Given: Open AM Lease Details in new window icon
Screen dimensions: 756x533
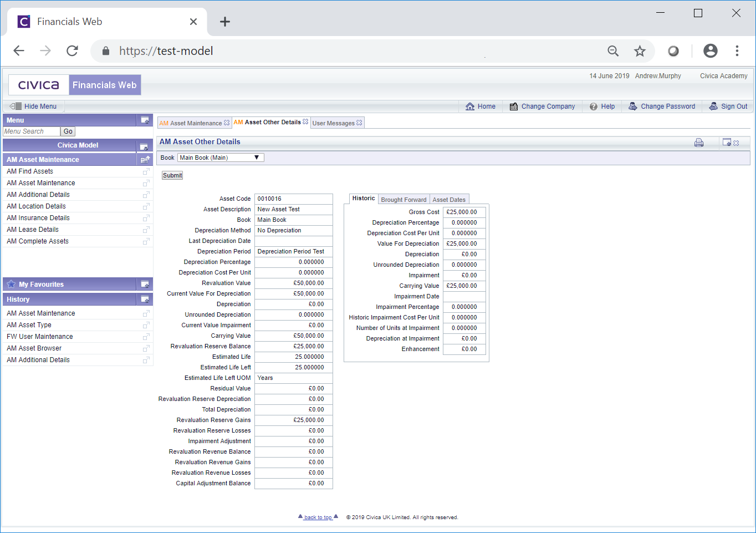Looking at the screenshot, I should [146, 230].
